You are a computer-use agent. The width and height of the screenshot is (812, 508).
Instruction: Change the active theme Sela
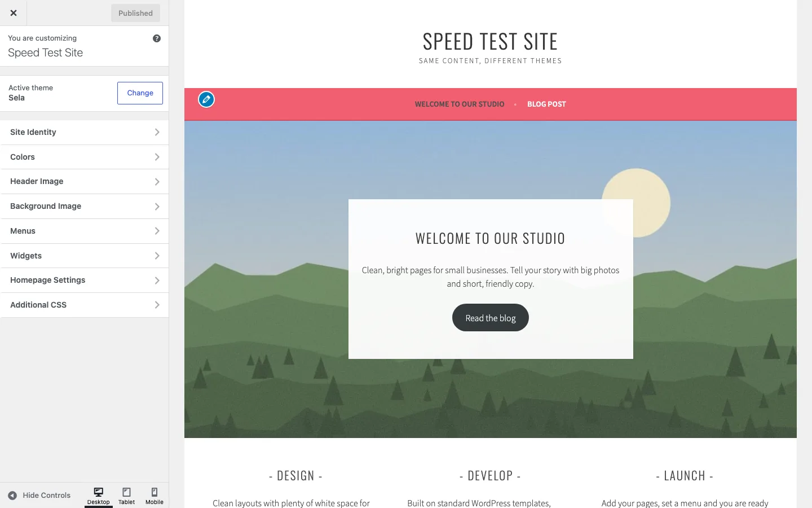click(140, 93)
